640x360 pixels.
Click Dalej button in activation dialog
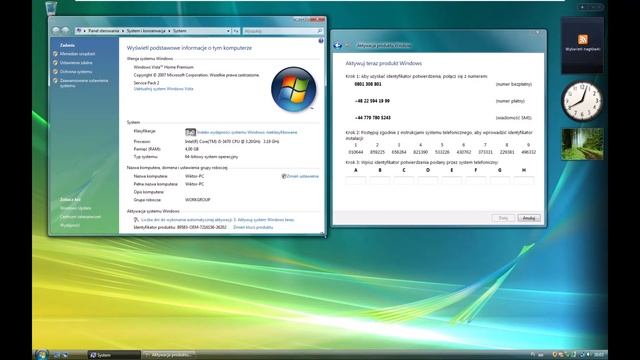click(x=503, y=218)
